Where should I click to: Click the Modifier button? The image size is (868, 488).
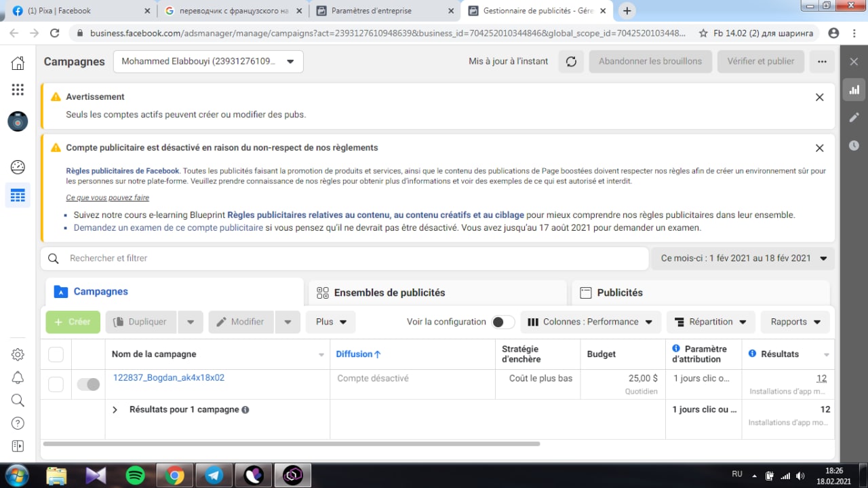coord(241,322)
